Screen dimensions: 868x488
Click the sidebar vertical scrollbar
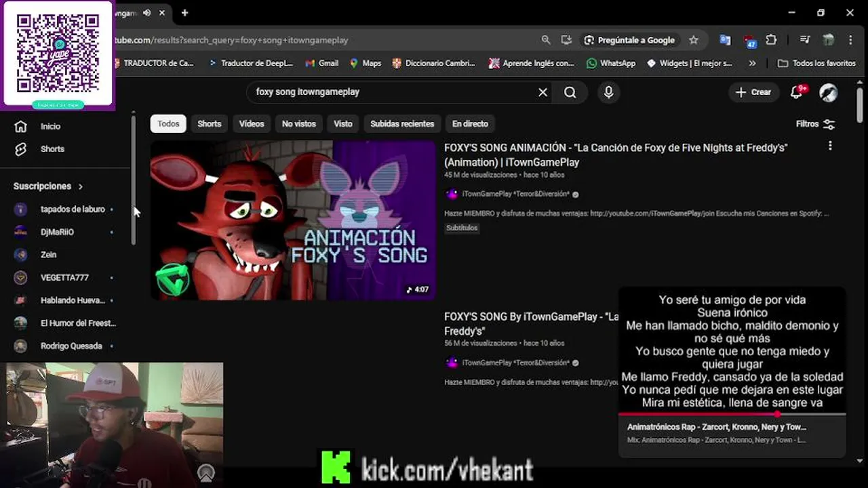[x=134, y=180]
